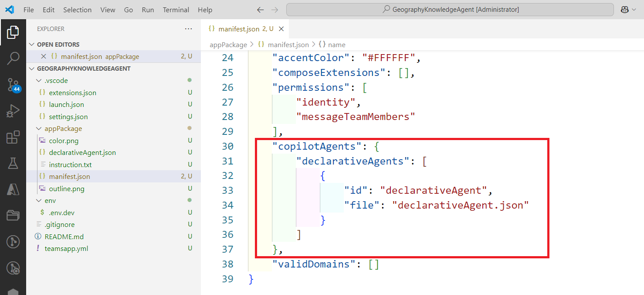Collapse the env folder
644x295 pixels.
point(39,201)
